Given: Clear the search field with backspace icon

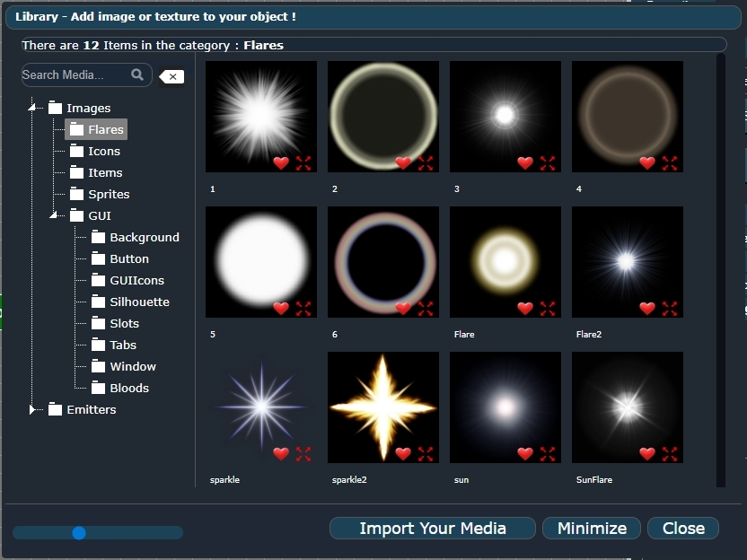Looking at the screenshot, I should pyautogui.click(x=171, y=76).
